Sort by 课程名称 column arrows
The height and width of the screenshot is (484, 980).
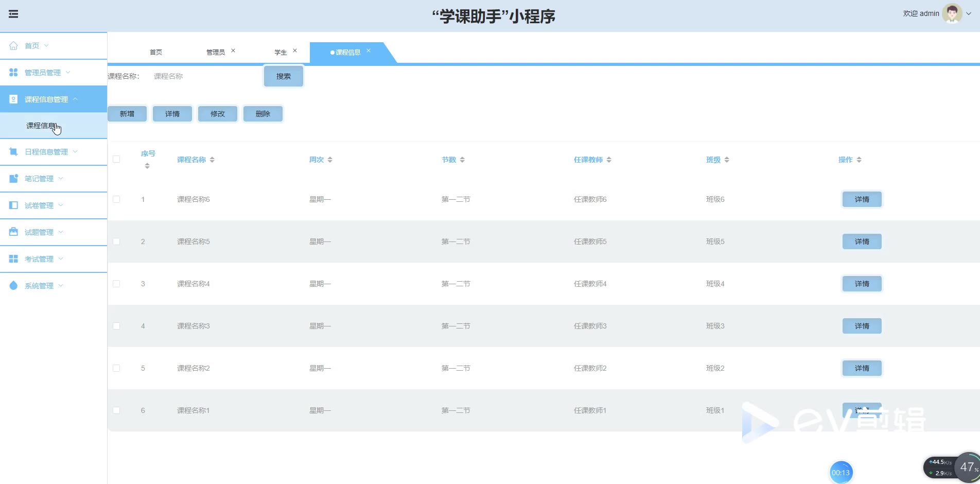point(212,160)
